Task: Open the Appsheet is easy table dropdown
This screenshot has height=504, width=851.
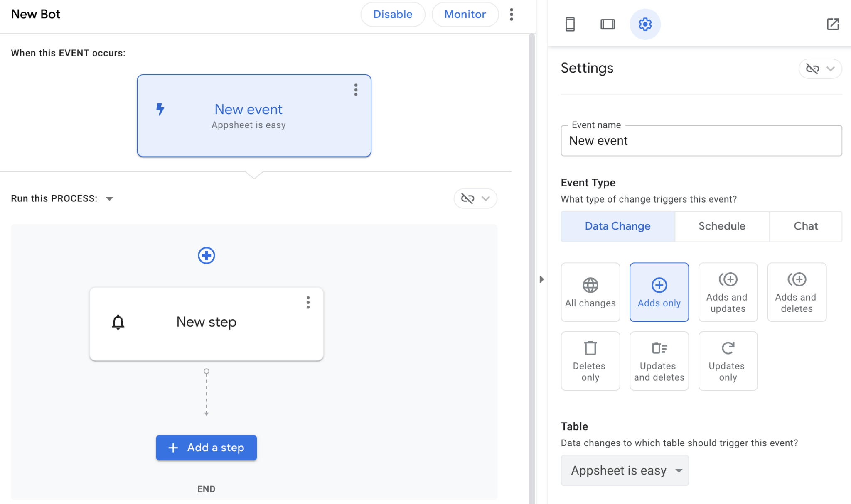Action: click(x=625, y=470)
